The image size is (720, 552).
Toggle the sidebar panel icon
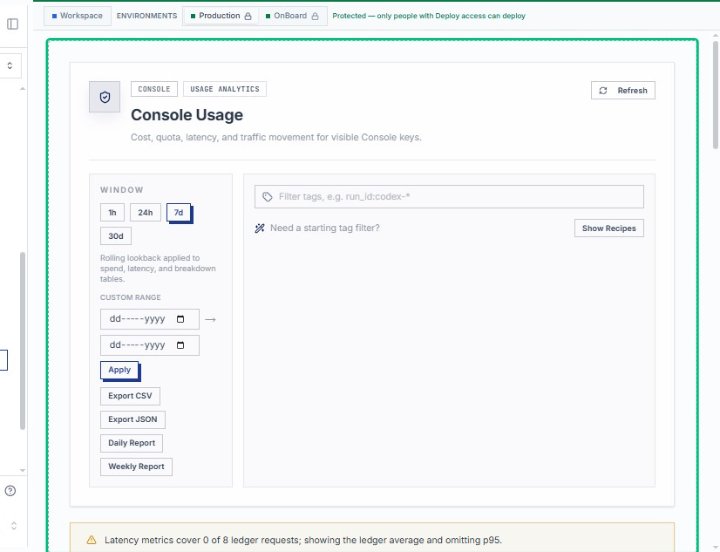pos(13,24)
